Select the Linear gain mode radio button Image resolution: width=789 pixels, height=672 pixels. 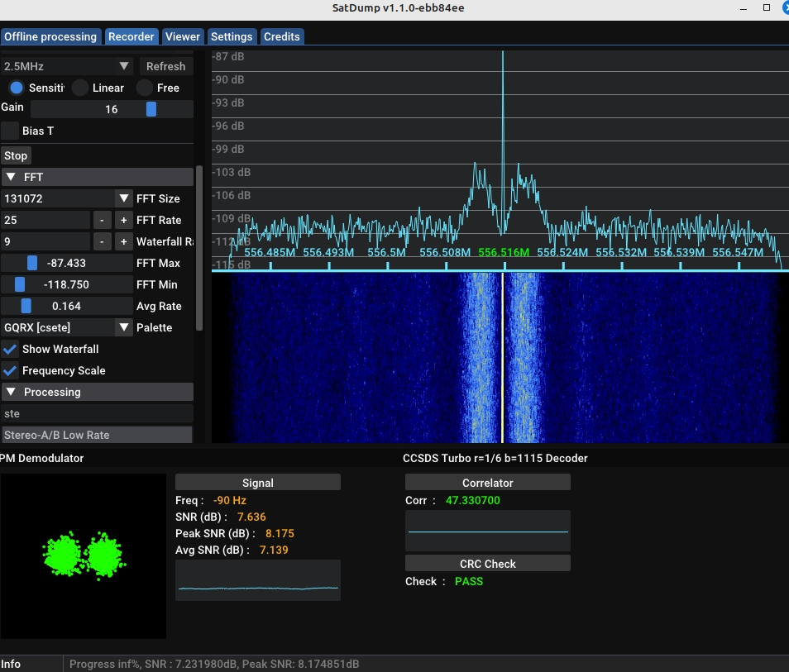(80, 88)
